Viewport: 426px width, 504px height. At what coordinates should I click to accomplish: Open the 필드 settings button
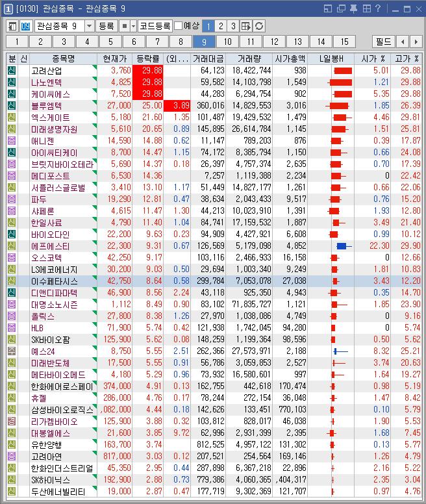coord(383,42)
